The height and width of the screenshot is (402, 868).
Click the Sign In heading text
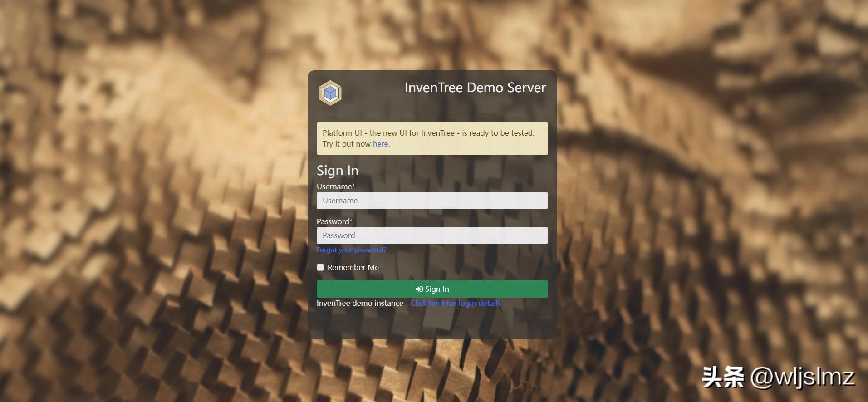pyautogui.click(x=338, y=171)
